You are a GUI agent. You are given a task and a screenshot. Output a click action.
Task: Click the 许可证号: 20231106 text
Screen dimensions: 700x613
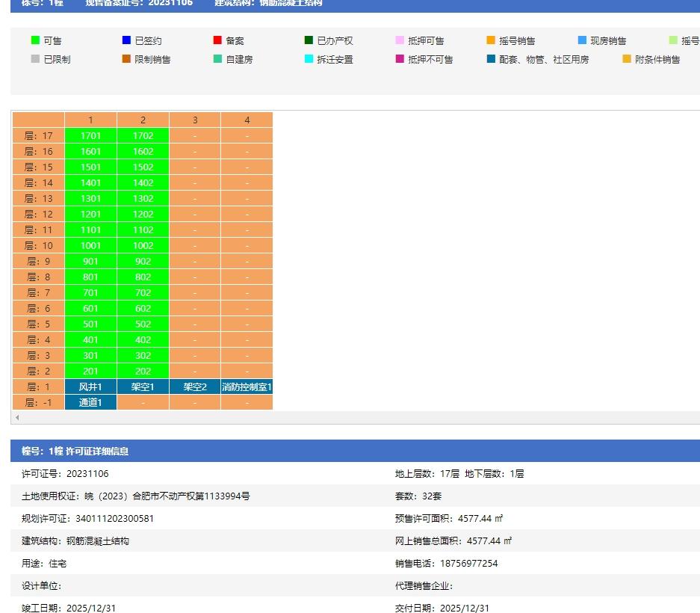pos(65,474)
